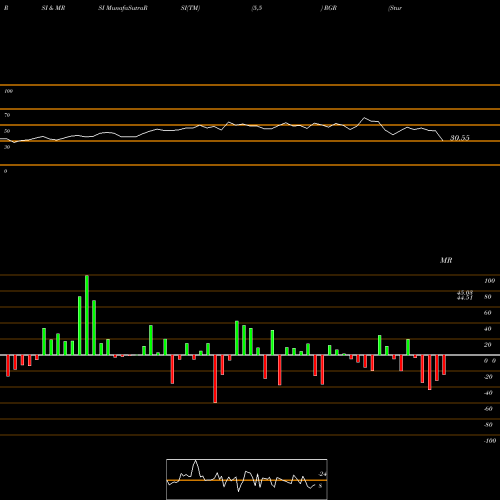The image size is (500, 500).
Task: Click the MR axis label -60
Action: tap(488, 409)
